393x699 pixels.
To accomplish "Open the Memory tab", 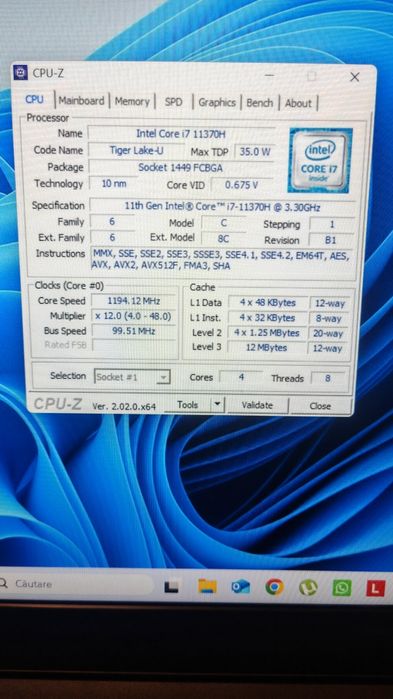I will pyautogui.click(x=132, y=102).
